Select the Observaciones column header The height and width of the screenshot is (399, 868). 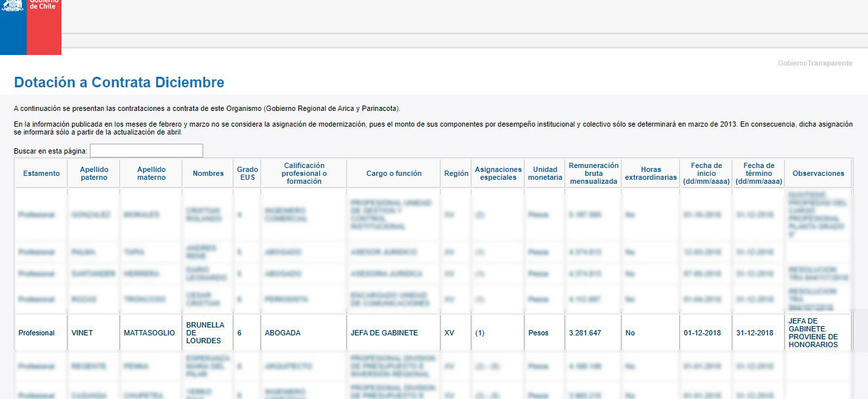coord(818,173)
